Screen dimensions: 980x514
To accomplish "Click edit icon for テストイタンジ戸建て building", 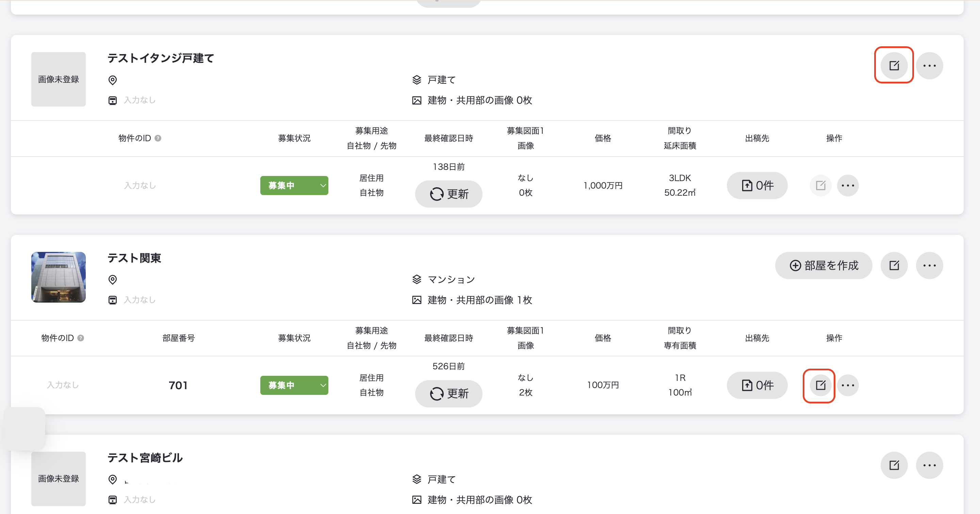I will (894, 65).
